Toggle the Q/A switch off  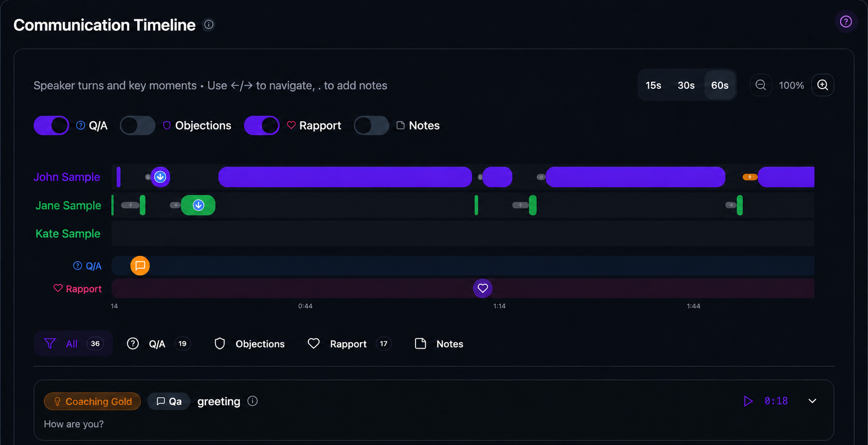[52, 125]
